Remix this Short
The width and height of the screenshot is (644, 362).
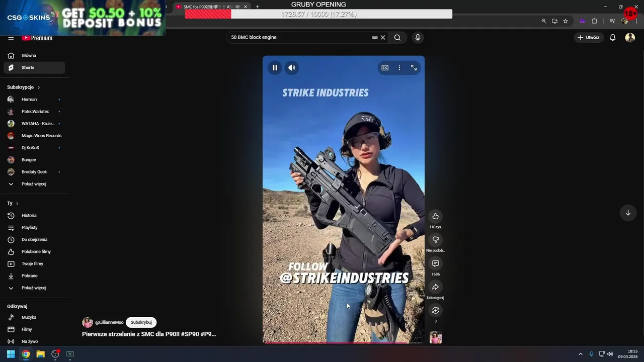click(x=436, y=310)
